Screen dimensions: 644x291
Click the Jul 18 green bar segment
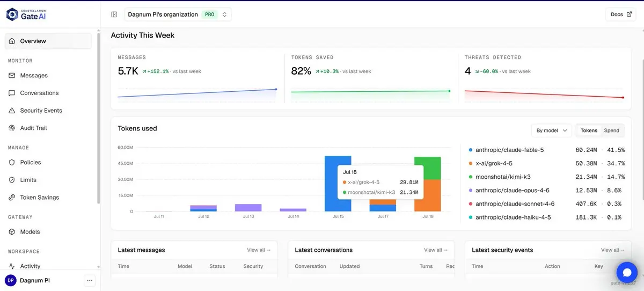point(428,168)
